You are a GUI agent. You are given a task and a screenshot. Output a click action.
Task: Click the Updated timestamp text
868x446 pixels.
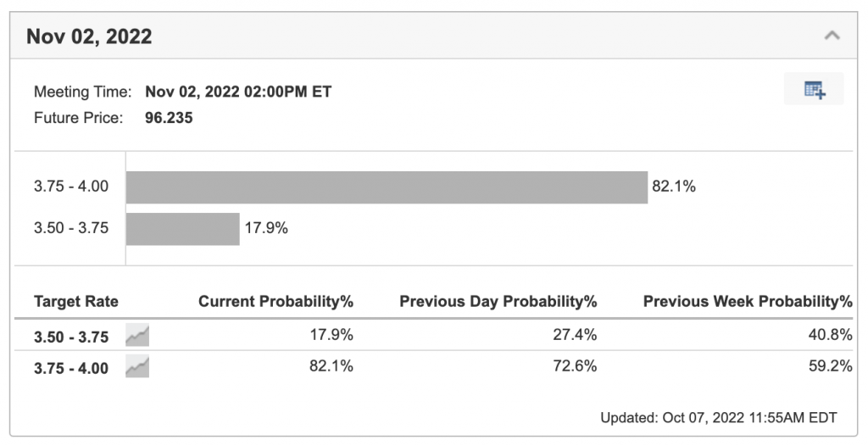pyautogui.click(x=719, y=417)
